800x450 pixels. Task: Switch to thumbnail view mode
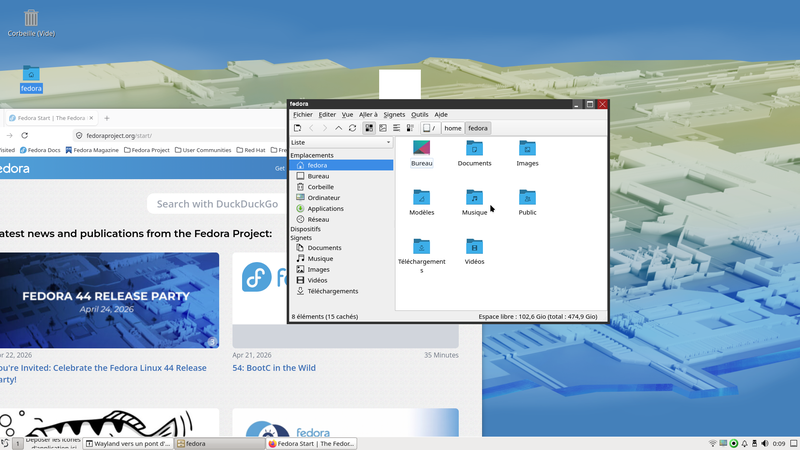click(x=383, y=128)
